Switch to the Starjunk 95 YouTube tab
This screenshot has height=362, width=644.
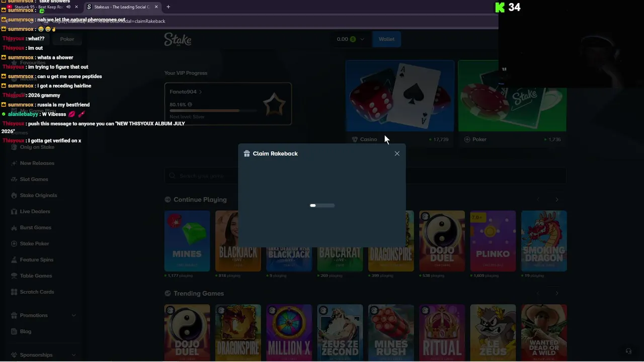point(39,7)
